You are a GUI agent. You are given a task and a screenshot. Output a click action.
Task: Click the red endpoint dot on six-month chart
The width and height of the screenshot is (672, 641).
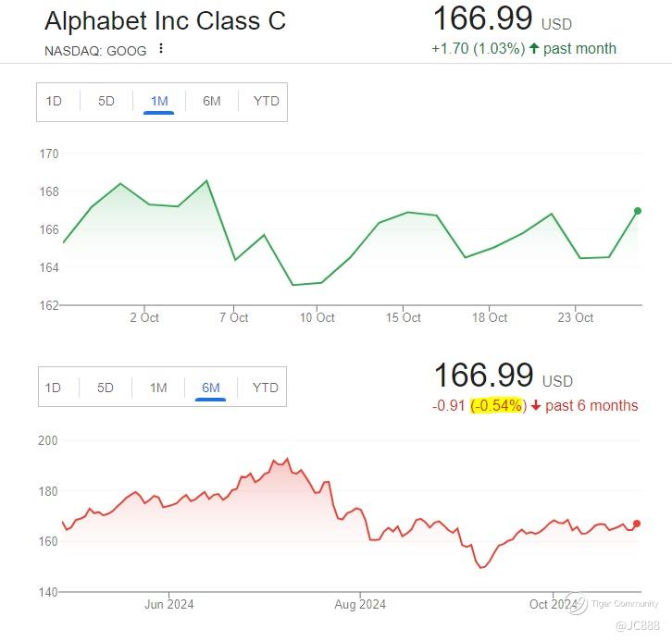[x=637, y=524]
